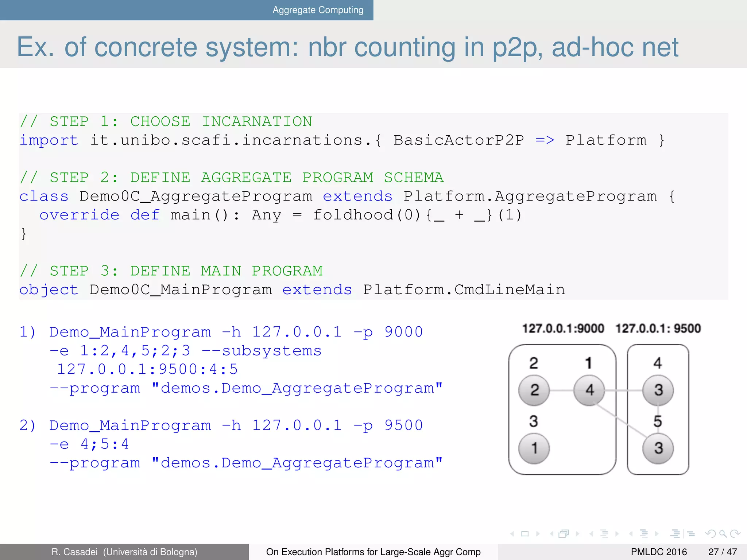Go to next subsection arrow
This screenshot has height=560, width=747.
(617, 534)
